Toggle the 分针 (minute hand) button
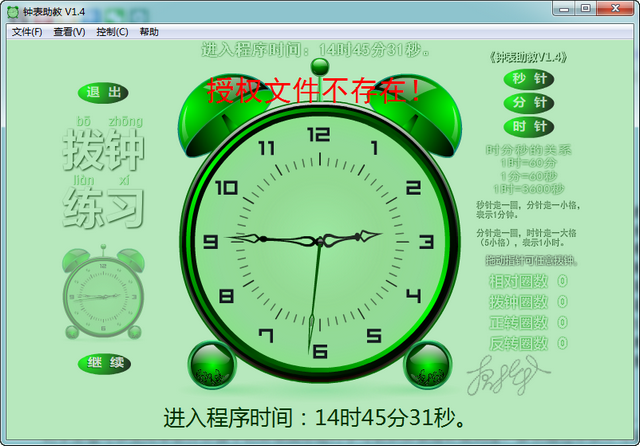The width and height of the screenshot is (640, 446). 529,103
